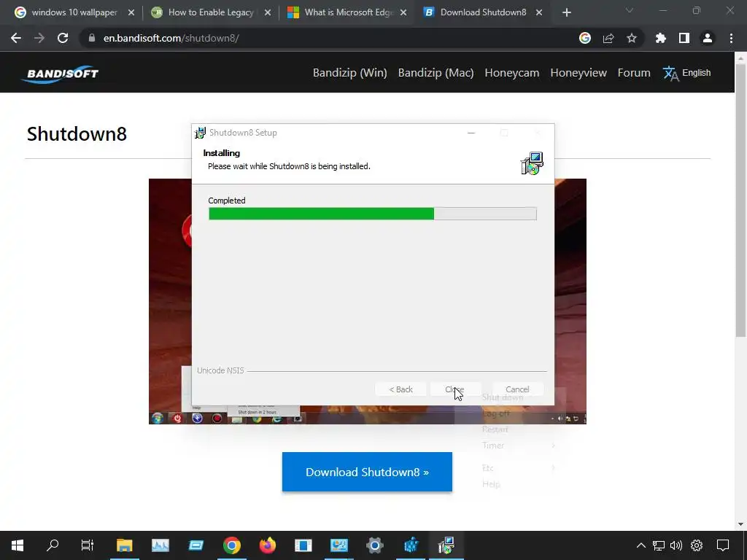Select the Download Shutdown8 tab

pos(483,12)
